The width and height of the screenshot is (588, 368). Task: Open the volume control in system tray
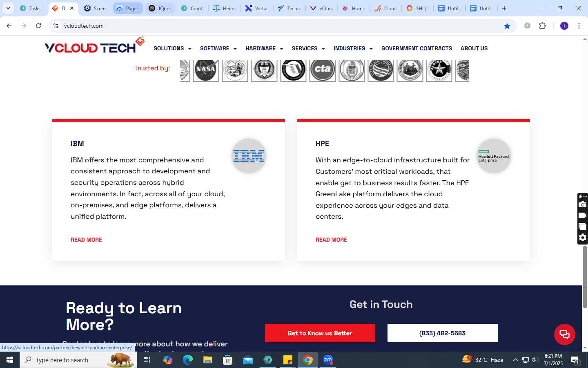pyautogui.click(x=535, y=360)
